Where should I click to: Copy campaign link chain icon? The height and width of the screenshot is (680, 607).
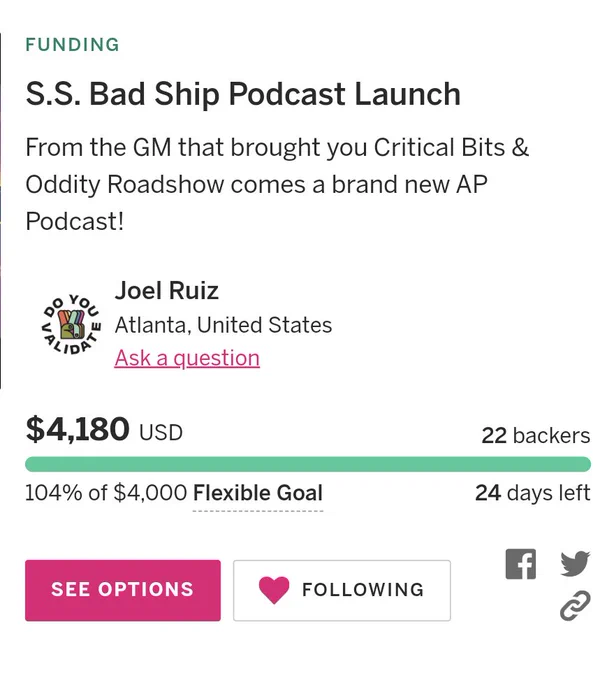click(575, 605)
